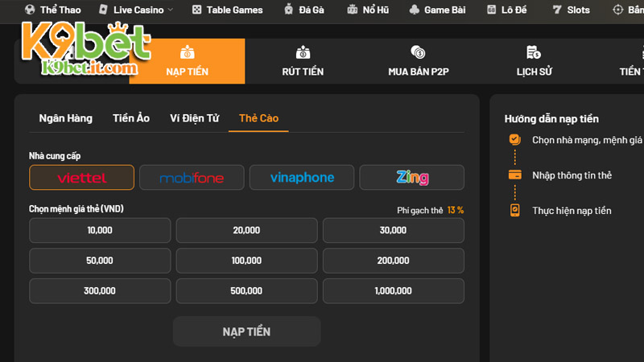
Task: Click the Đá Gà rooster icon
Action: click(x=289, y=10)
